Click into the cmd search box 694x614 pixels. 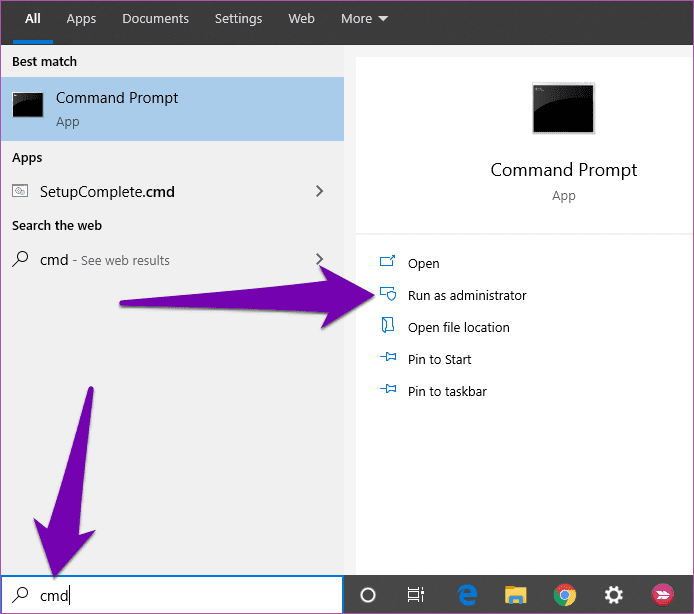(172, 595)
